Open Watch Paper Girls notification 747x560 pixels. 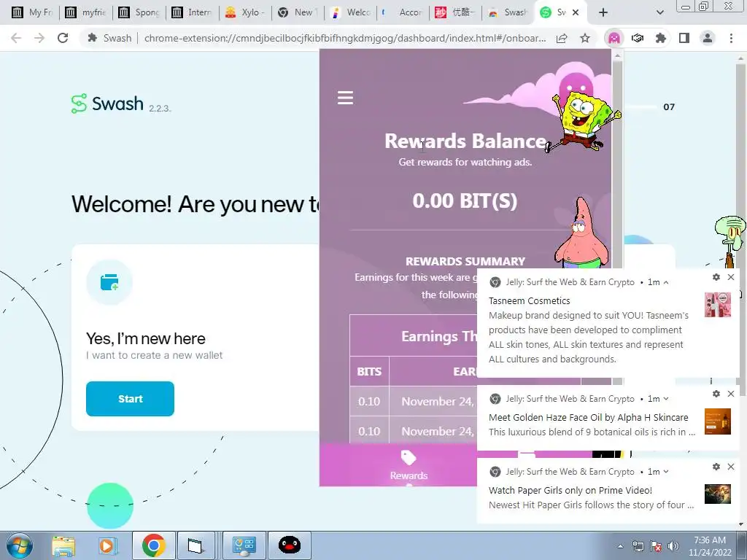(x=570, y=490)
